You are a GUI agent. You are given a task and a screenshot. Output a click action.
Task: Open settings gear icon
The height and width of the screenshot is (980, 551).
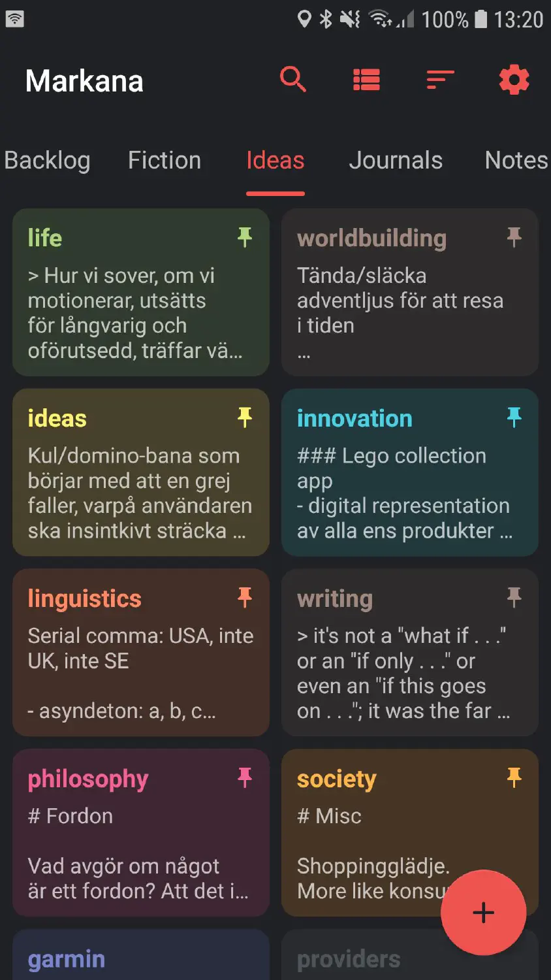pos(514,80)
